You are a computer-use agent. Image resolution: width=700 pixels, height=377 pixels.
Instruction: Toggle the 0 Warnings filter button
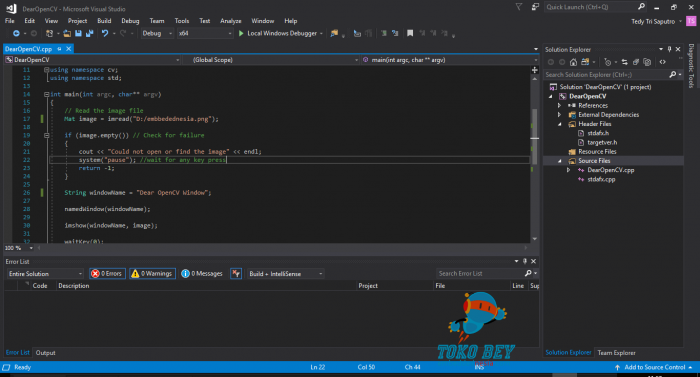click(x=153, y=274)
